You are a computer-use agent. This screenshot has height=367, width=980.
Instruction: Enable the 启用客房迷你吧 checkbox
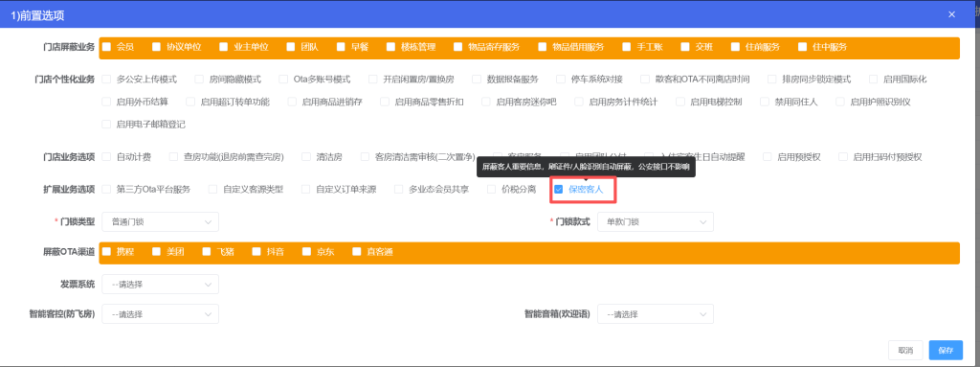[485, 102]
